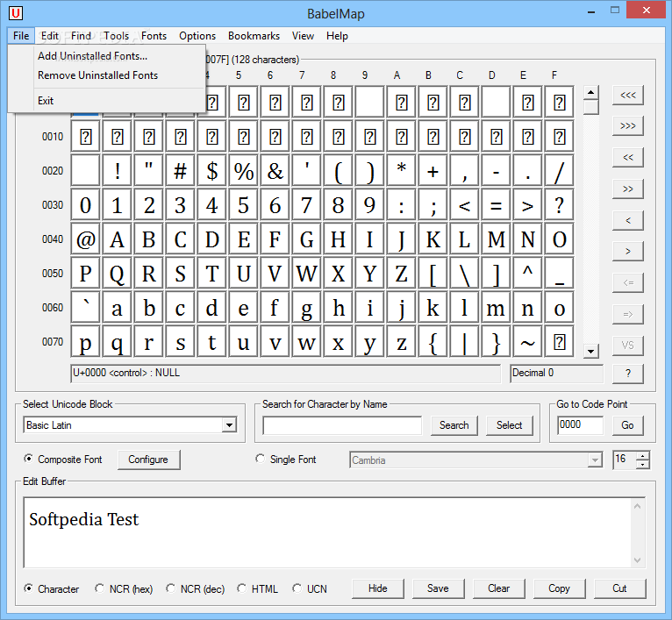Open the Options menu
Image resolution: width=672 pixels, height=620 pixels.
[x=197, y=36]
